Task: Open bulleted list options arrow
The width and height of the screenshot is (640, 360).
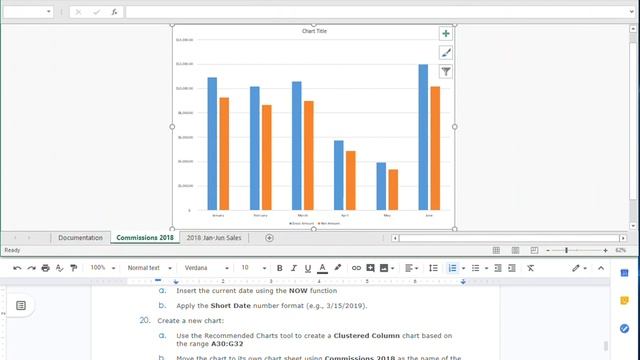Action: [486, 268]
